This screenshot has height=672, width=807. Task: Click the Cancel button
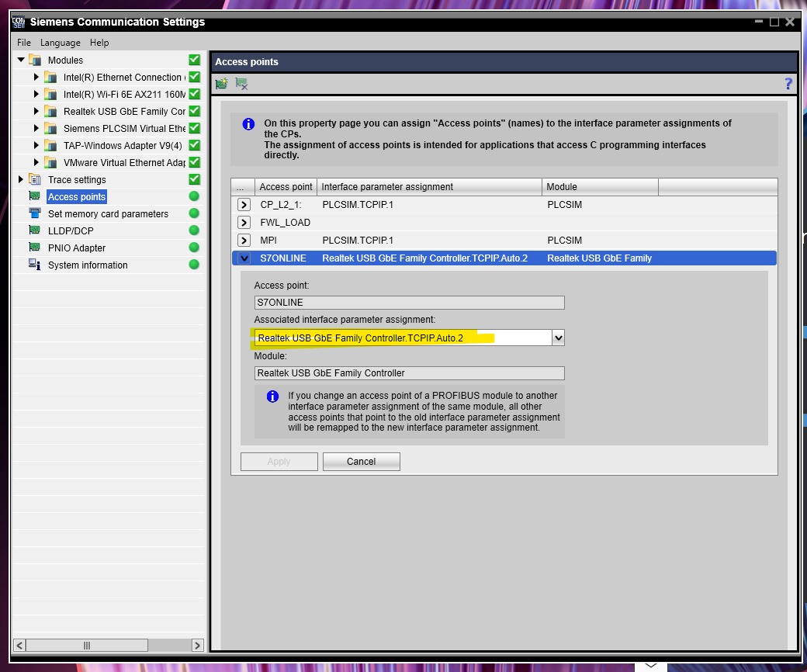pos(362,462)
